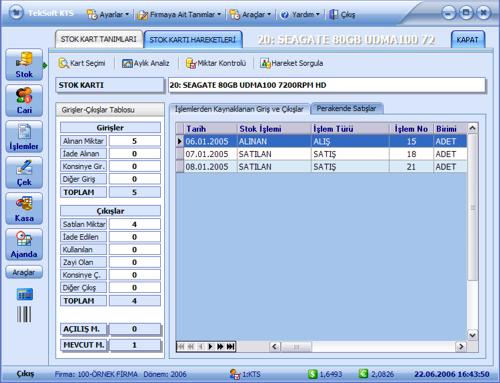
Task: Click the Girişler-Çıkışlar Tablosu header
Action: [x=110, y=110]
